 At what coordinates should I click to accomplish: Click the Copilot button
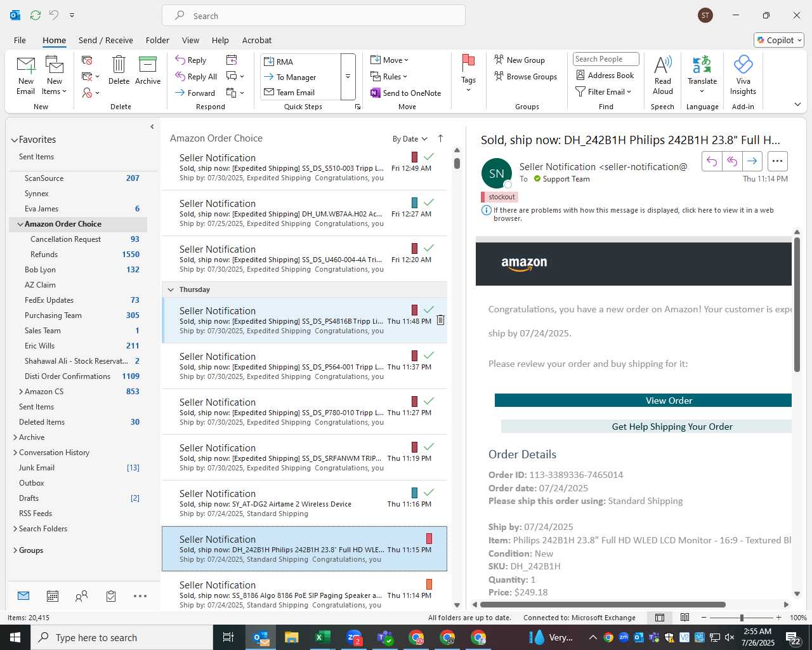click(x=779, y=40)
